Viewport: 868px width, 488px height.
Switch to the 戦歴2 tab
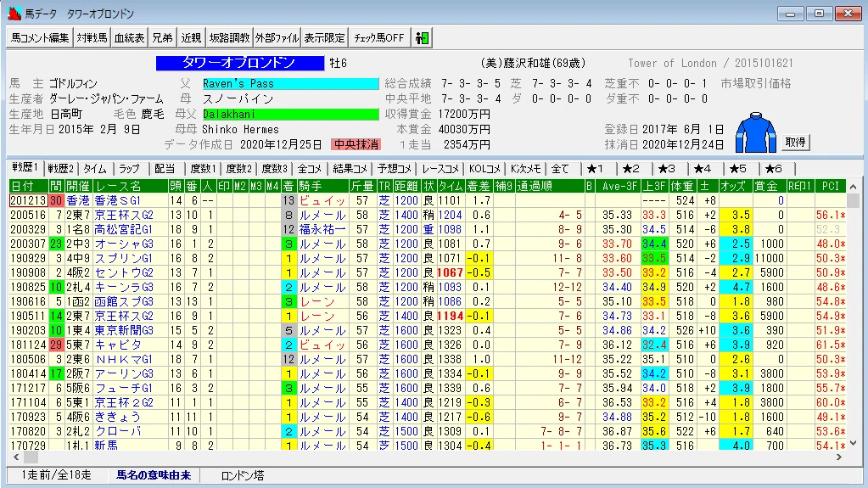pyautogui.click(x=60, y=169)
